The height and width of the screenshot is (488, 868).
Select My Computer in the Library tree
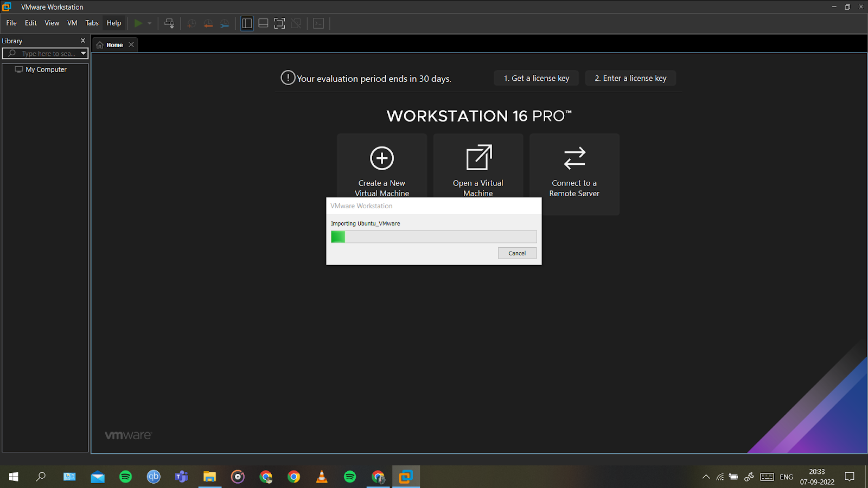point(46,69)
